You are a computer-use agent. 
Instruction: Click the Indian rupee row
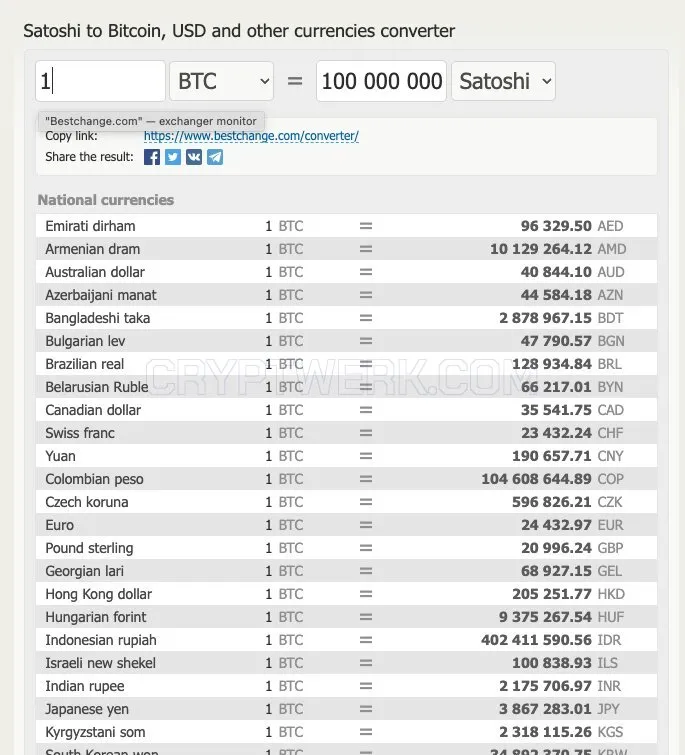(x=346, y=686)
